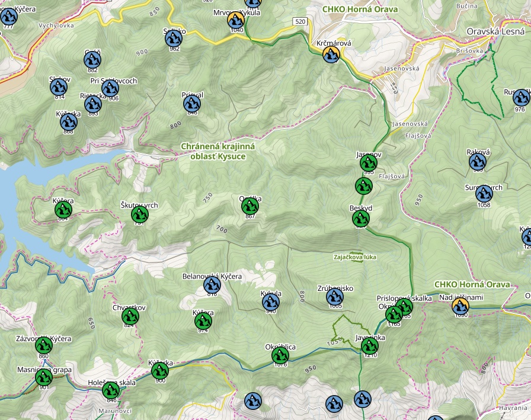Select the orange Mrvova Kýkula marker

(236, 20)
